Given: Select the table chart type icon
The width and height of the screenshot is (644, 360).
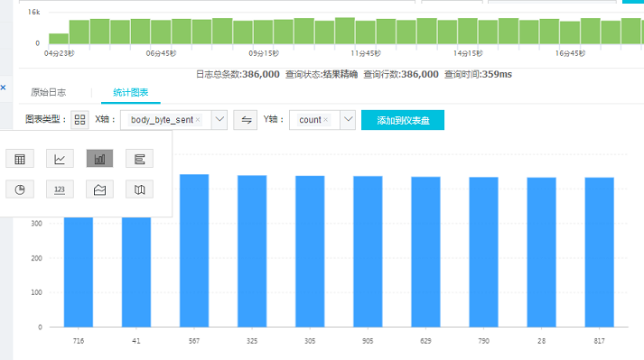Looking at the screenshot, I should [20, 159].
